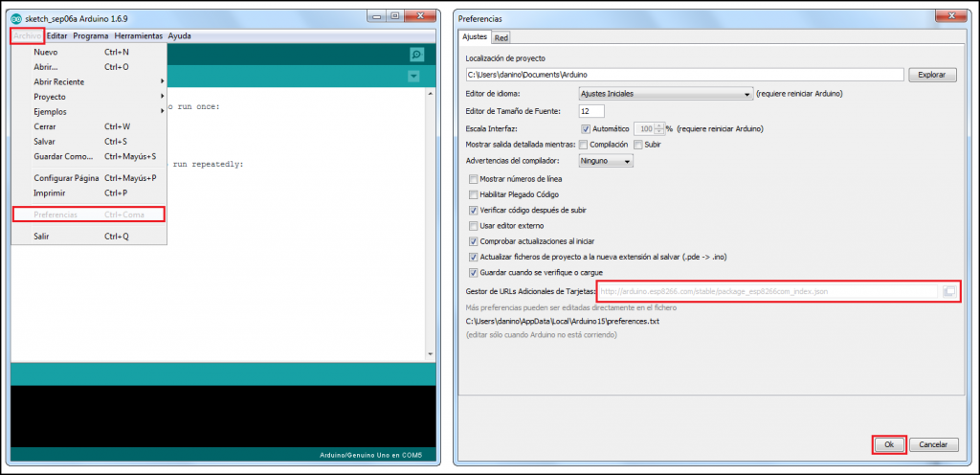Choose Guardar Como... menu entry

tap(89, 156)
